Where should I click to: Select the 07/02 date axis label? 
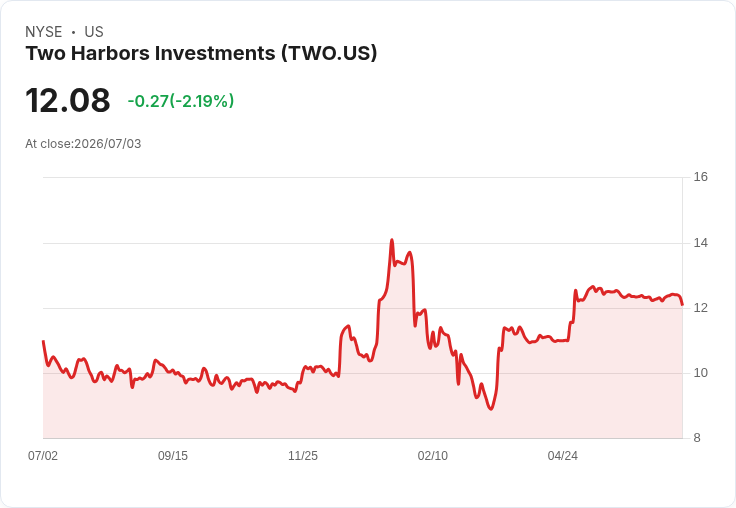coord(43,455)
